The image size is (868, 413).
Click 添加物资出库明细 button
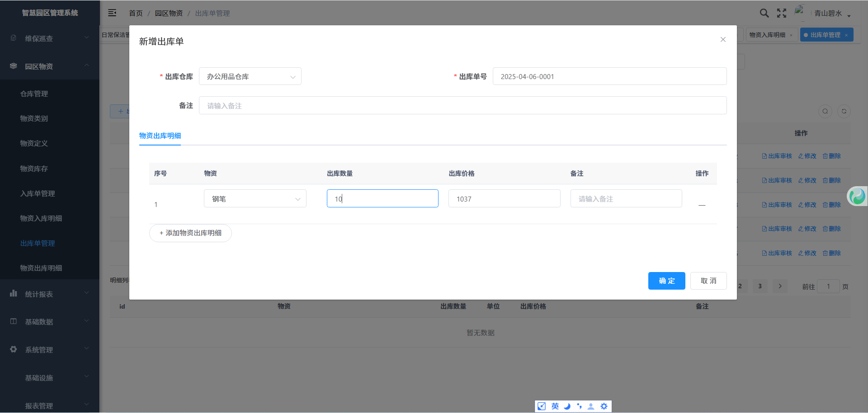tap(190, 233)
